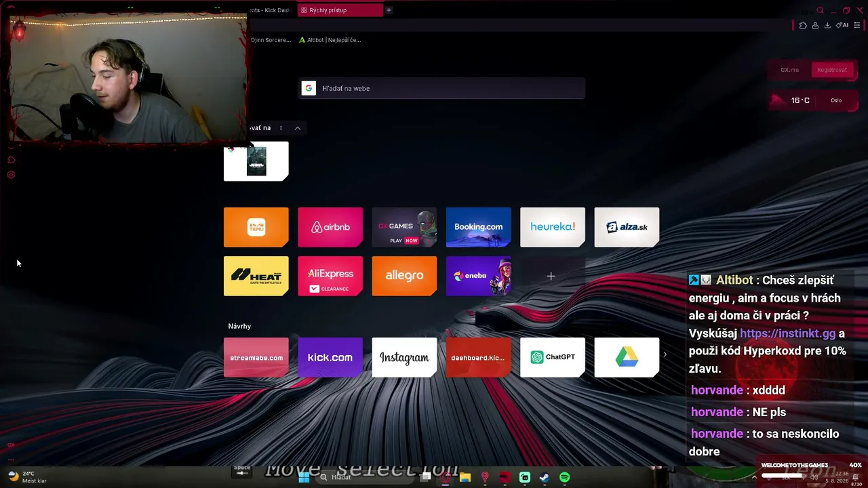Open the instinkt.gg link in chat

pyautogui.click(x=788, y=333)
